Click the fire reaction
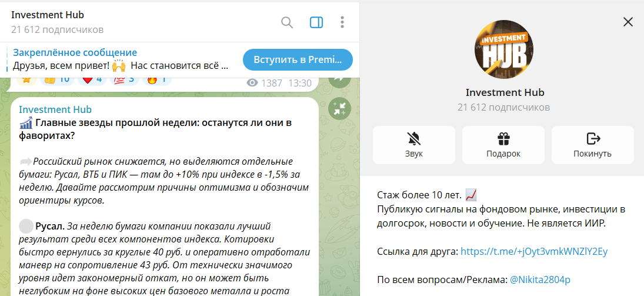The width and height of the screenshot is (644, 296). 155,79
